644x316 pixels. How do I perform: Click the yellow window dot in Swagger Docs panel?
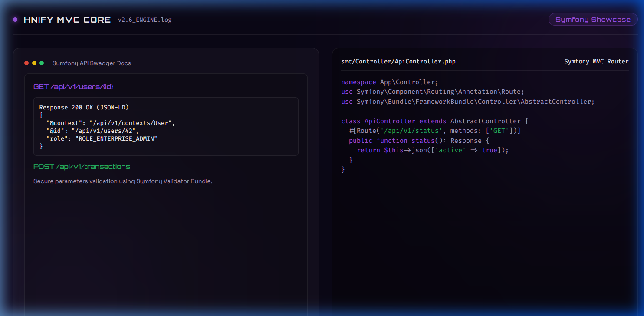(34, 63)
